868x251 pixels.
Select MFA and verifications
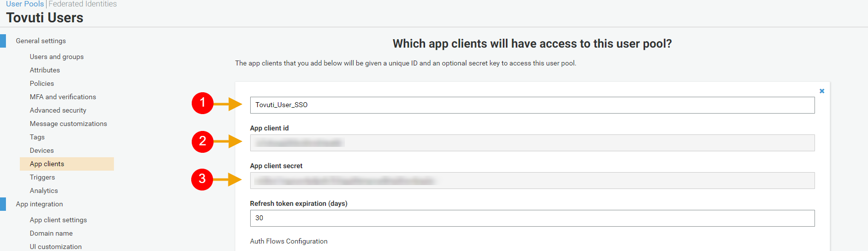pyautogui.click(x=63, y=97)
